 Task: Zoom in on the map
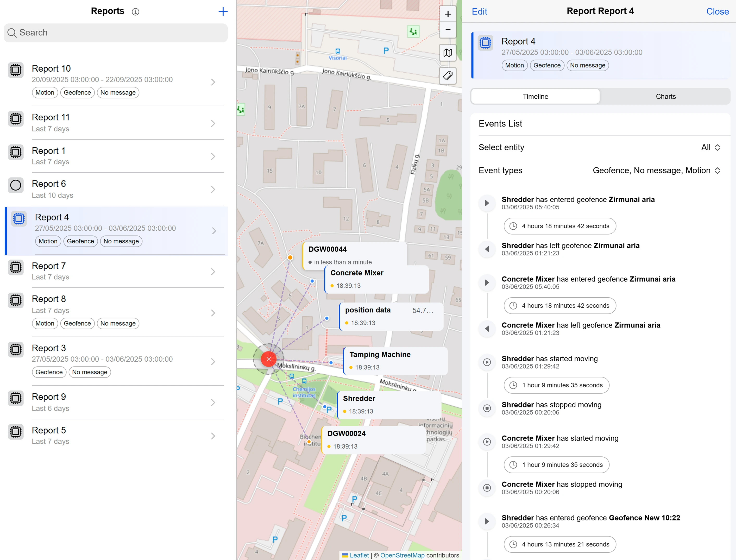coord(448,14)
